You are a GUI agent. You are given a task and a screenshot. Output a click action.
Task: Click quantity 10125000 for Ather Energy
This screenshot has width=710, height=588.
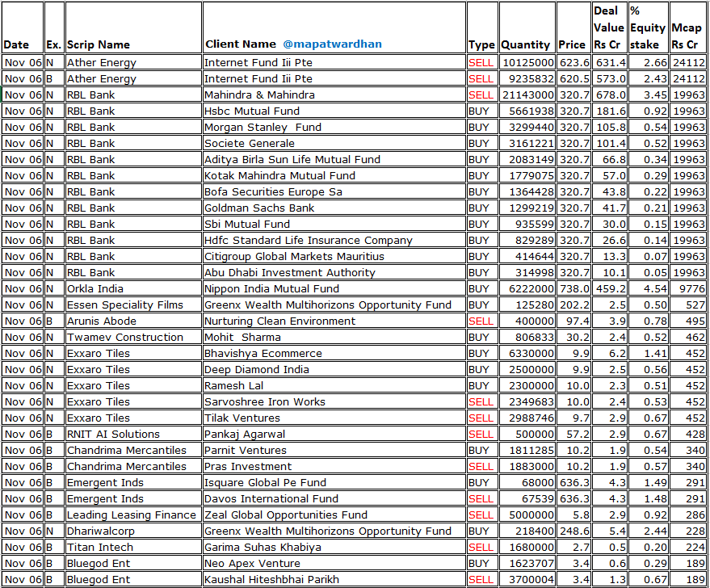pos(527,62)
